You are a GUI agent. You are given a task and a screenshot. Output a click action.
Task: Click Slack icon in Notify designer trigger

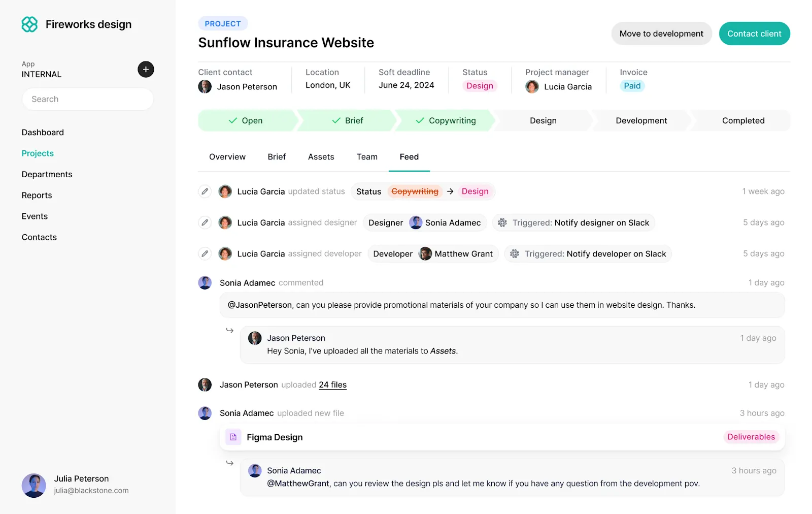[502, 222]
